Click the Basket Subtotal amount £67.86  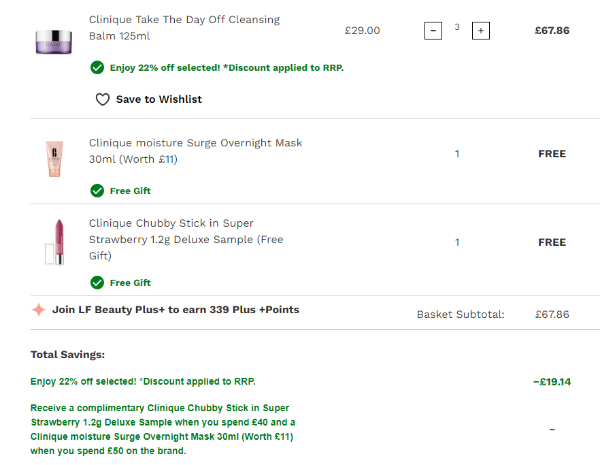point(551,314)
